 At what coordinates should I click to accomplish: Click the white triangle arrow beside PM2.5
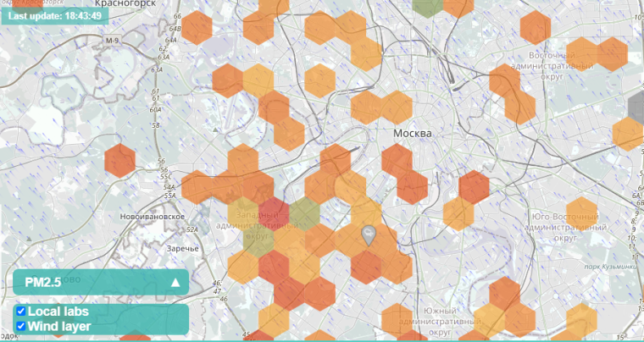pos(176,283)
